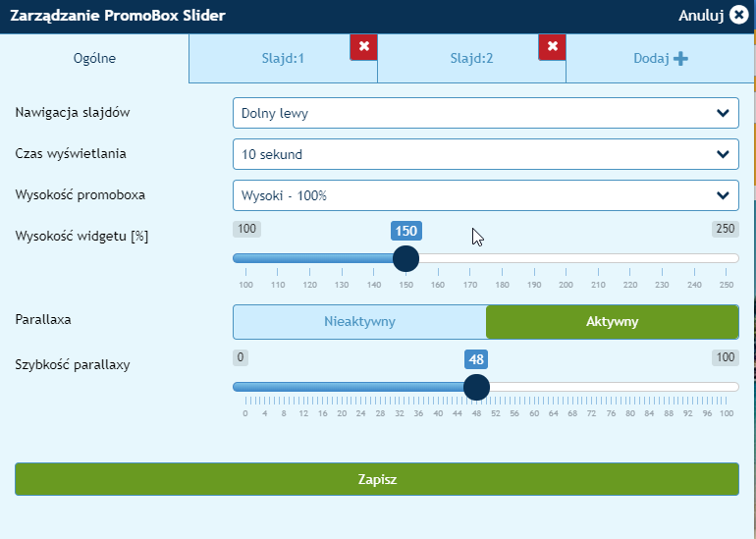The height and width of the screenshot is (539, 756).
Task: Remove Slajd:2 with its red X
Action: coord(553,47)
